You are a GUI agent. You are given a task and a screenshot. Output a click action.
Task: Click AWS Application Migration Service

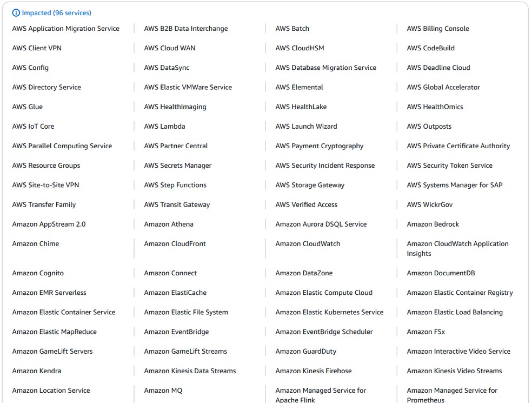click(65, 29)
